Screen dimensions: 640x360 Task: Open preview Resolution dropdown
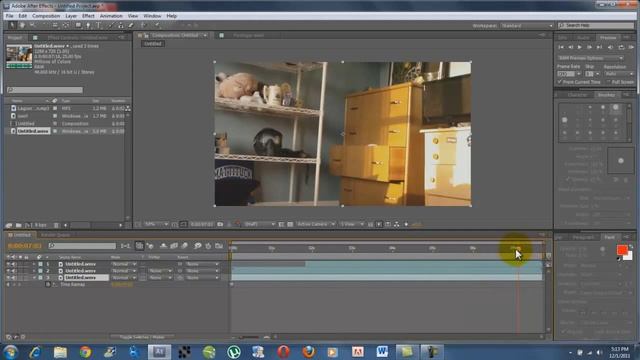(619, 74)
